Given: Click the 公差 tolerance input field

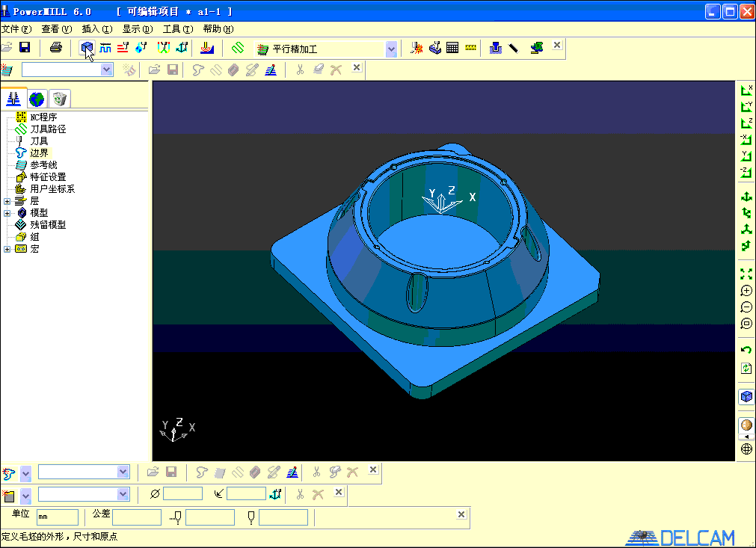Looking at the screenshot, I should [x=136, y=517].
